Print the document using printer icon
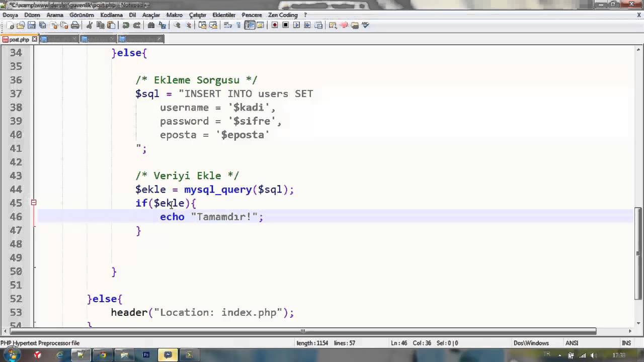This screenshot has width=644, height=362. tap(75, 25)
